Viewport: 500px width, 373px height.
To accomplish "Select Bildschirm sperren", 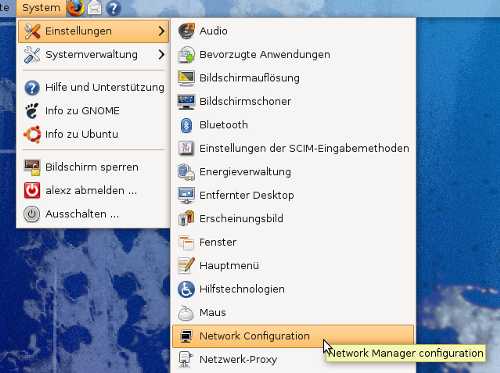I will coord(93,167).
